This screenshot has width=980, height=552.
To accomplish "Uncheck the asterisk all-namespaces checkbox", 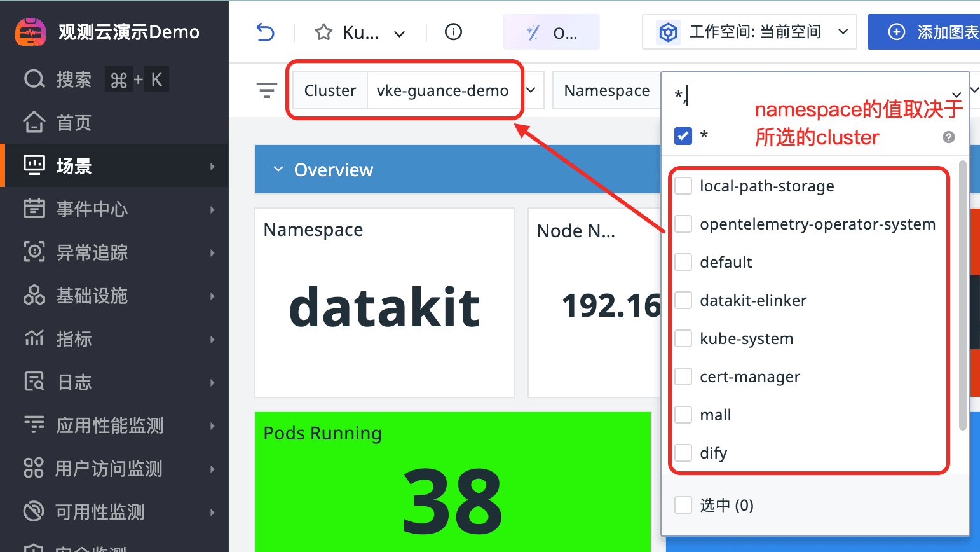I will point(683,135).
